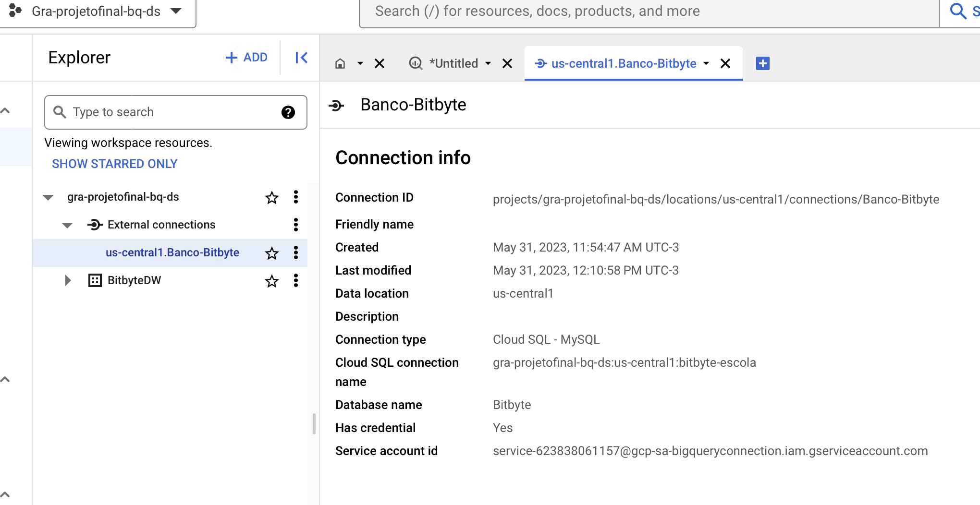
Task: Click the Cloud SQL connection name value
Action: click(x=624, y=362)
